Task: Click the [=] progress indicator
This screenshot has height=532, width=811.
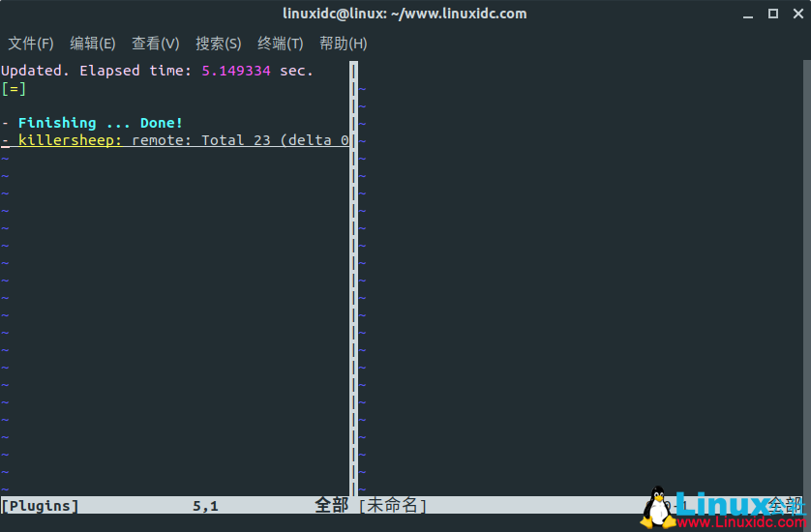Action: pyautogui.click(x=14, y=88)
